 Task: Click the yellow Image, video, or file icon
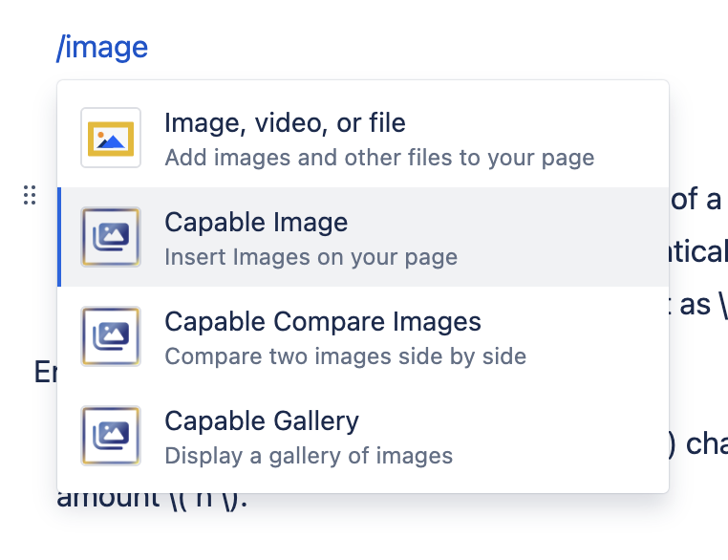click(x=111, y=138)
